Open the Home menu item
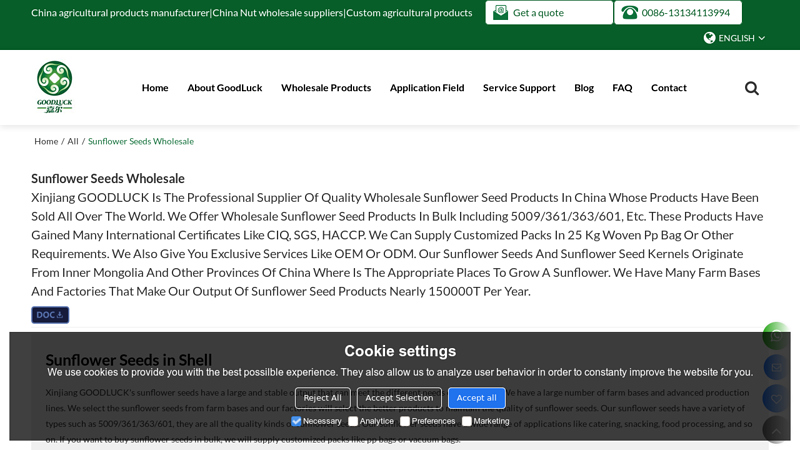 point(155,88)
